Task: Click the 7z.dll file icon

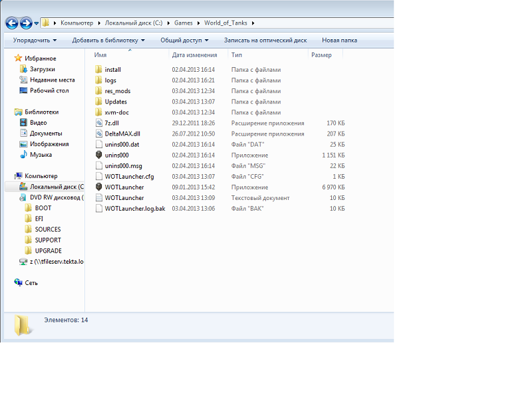Action: click(99, 123)
